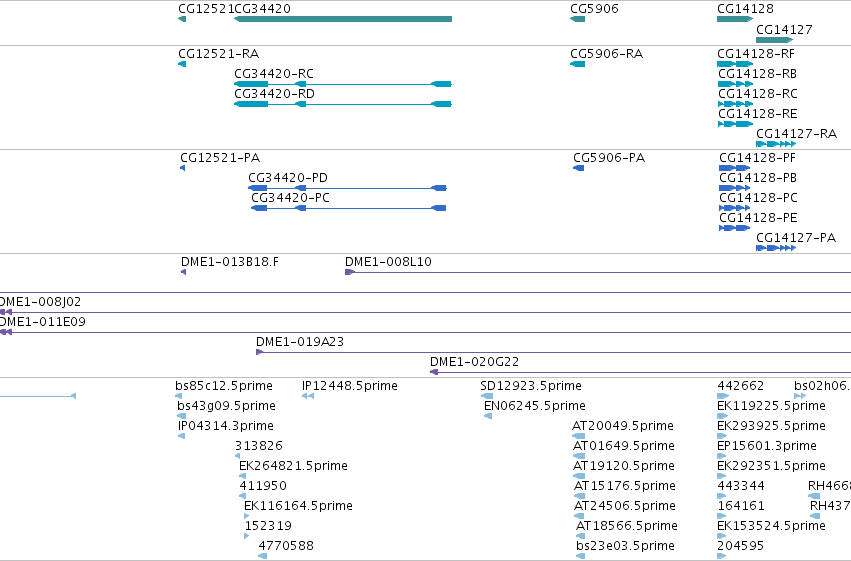Click the CG5906-PA protein glyph
Screen dimensions: 851x561
[x=579, y=168]
